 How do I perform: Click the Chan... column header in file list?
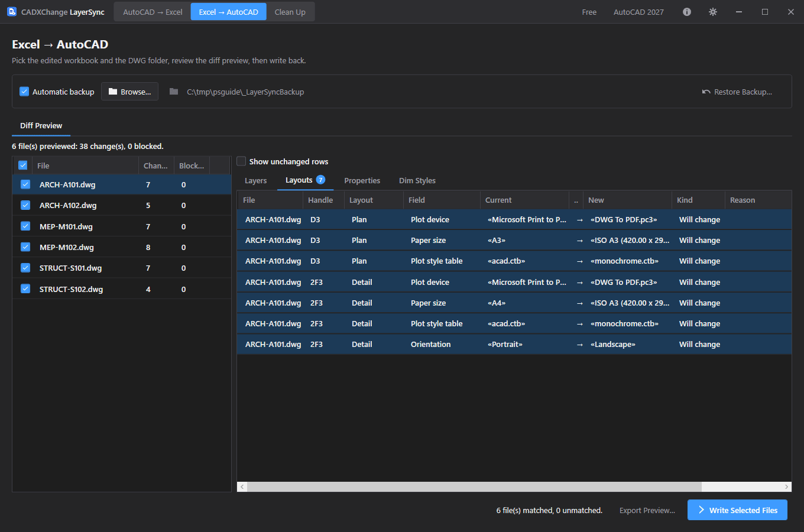pos(156,166)
